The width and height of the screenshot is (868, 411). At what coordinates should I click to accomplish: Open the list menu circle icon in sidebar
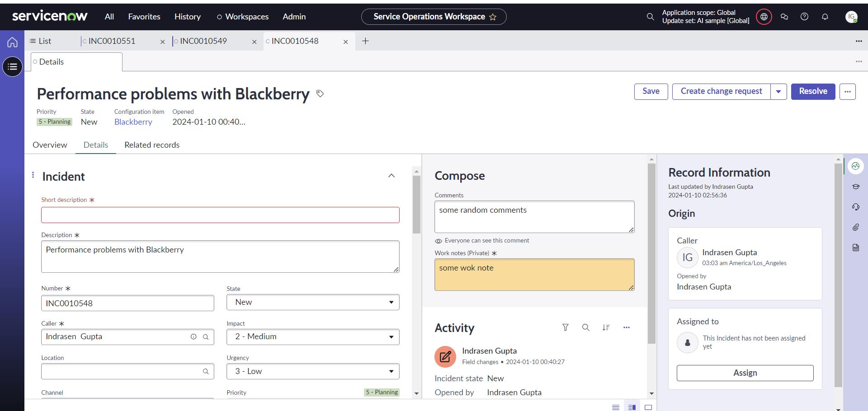13,67
